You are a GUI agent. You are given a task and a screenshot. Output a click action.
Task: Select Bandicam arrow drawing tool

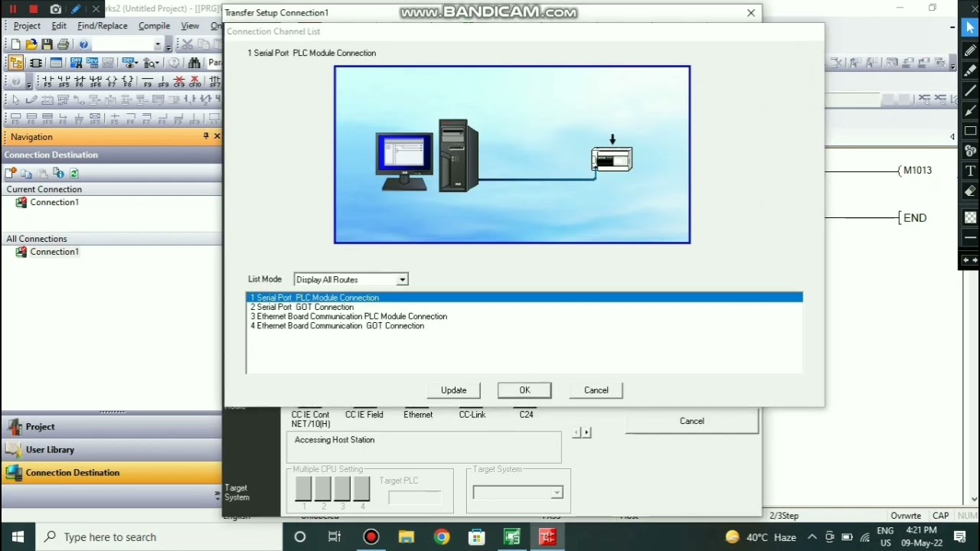pyautogui.click(x=970, y=111)
